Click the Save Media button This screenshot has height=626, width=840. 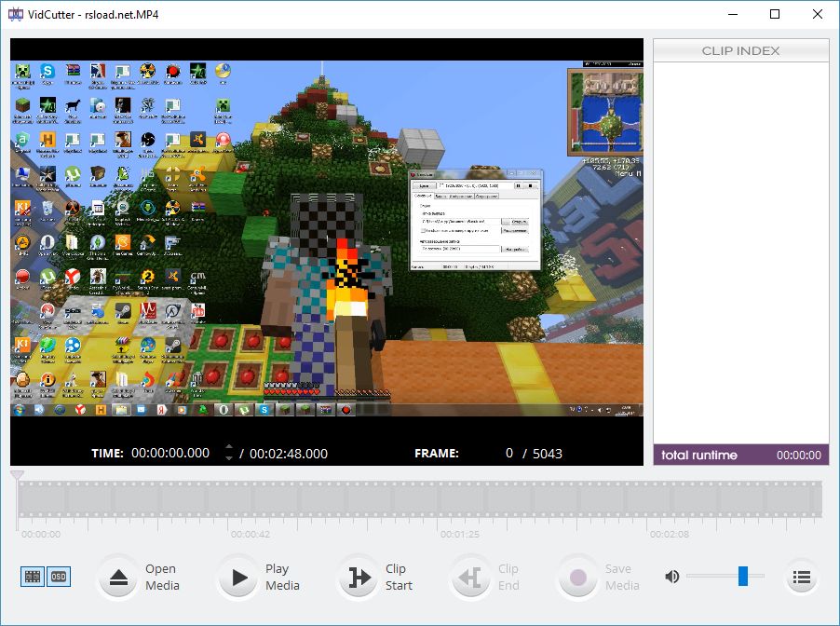tap(577, 578)
